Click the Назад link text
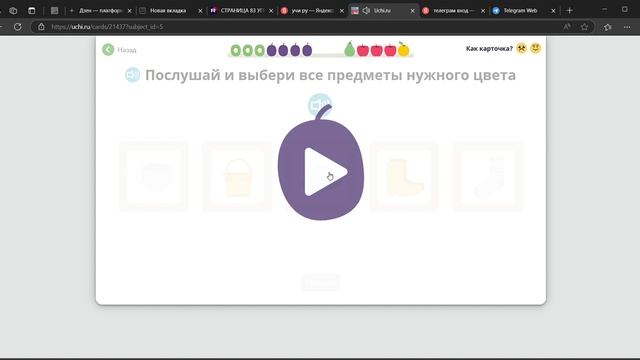 coord(127,50)
